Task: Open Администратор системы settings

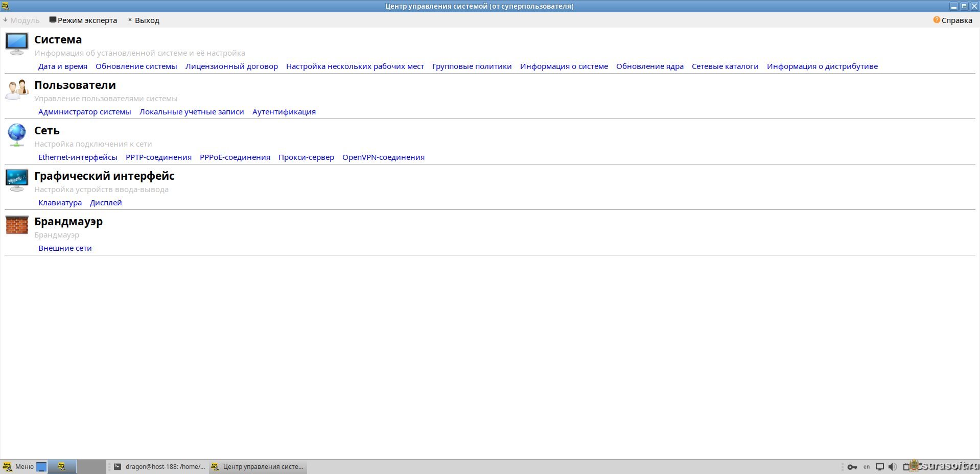Action: coord(85,112)
